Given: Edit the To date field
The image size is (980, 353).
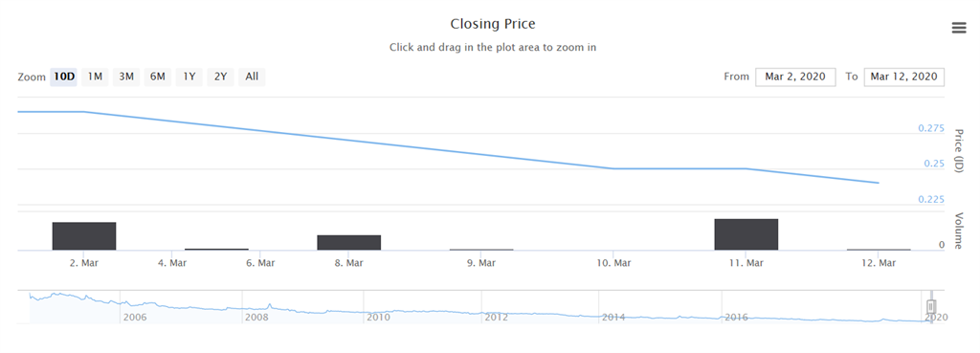Looking at the screenshot, I should pyautogui.click(x=903, y=77).
